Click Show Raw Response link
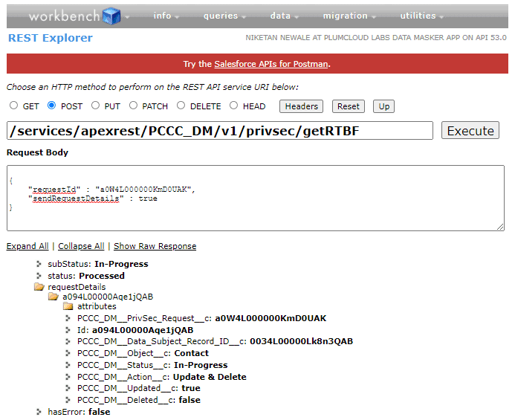Image resolution: width=515 pixels, height=420 pixels. click(155, 246)
